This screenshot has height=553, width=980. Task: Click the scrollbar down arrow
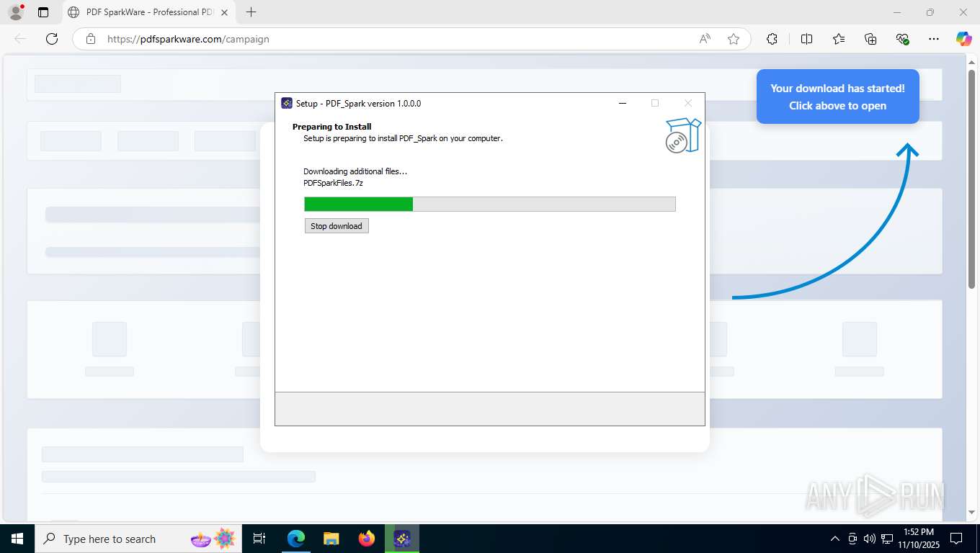971,513
